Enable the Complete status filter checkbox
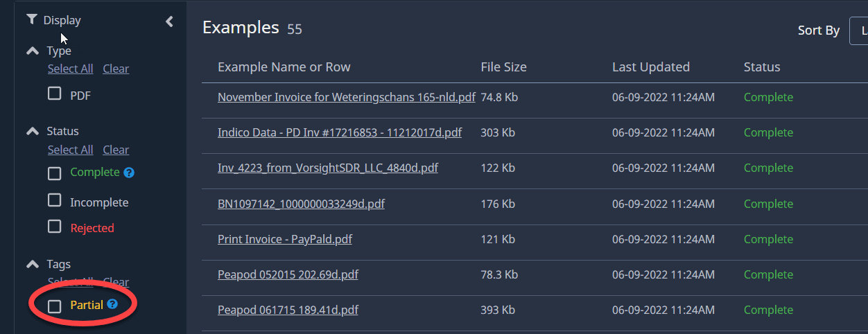Image resolution: width=868 pixels, height=334 pixels. (x=54, y=173)
